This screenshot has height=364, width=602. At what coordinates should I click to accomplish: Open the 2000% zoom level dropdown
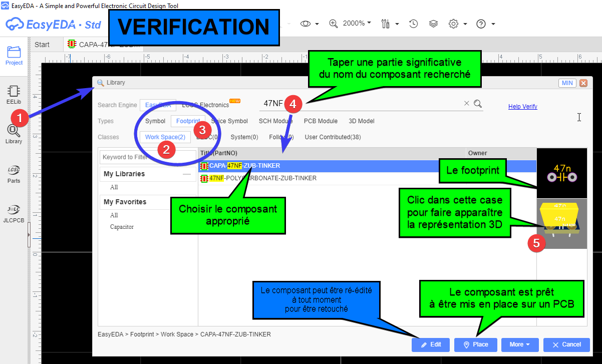[357, 23]
